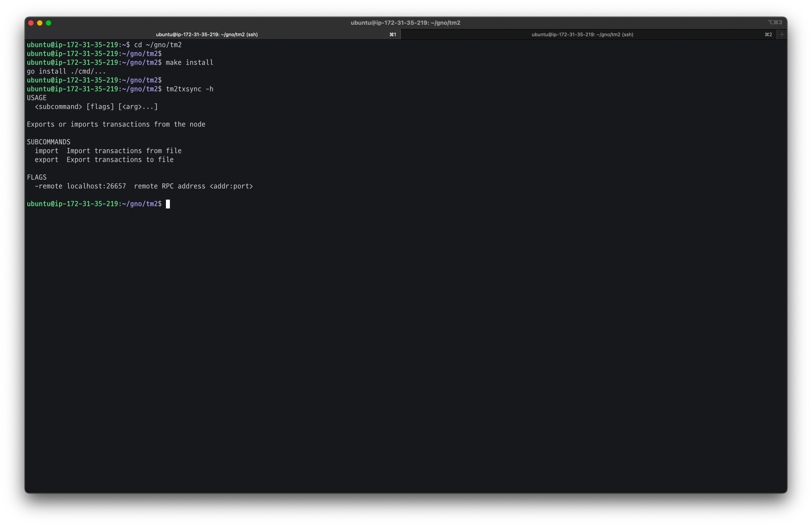Click the 'import Import transactions from file' line
Screen dimensions: 812x526
[108, 151]
